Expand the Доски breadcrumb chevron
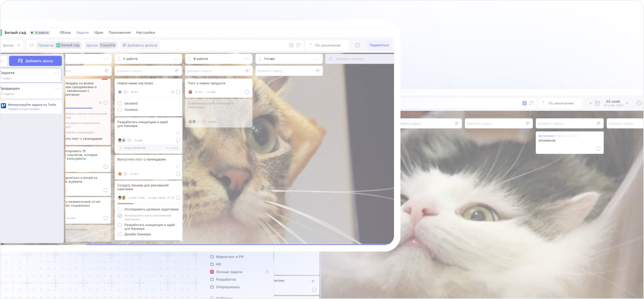The height and width of the screenshot is (299, 644). tap(19, 45)
